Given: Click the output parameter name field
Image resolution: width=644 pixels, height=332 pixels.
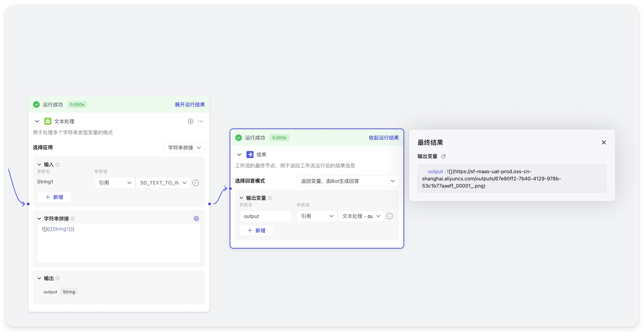Looking at the screenshot, I should coord(265,216).
